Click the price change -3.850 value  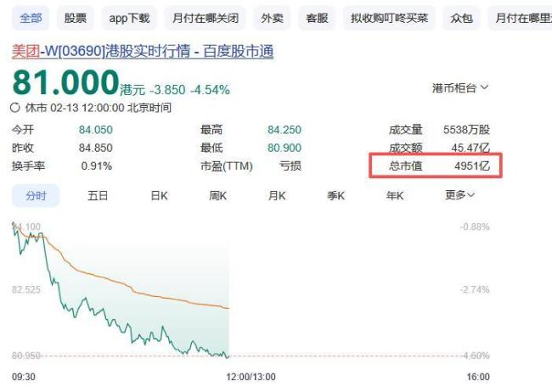coord(167,90)
